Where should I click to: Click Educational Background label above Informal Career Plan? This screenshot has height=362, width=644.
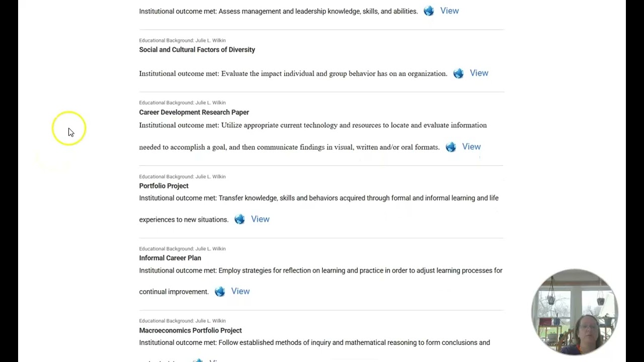pyautogui.click(x=182, y=248)
